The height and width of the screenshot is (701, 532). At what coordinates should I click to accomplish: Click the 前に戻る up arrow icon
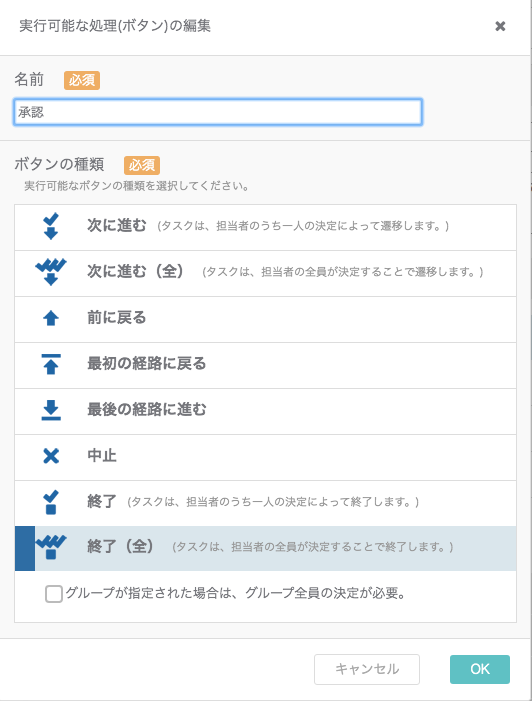coord(51,318)
